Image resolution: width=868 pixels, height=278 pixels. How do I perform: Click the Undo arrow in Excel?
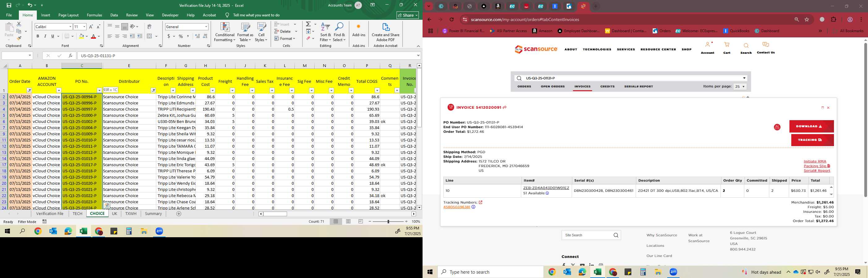(x=30, y=5)
